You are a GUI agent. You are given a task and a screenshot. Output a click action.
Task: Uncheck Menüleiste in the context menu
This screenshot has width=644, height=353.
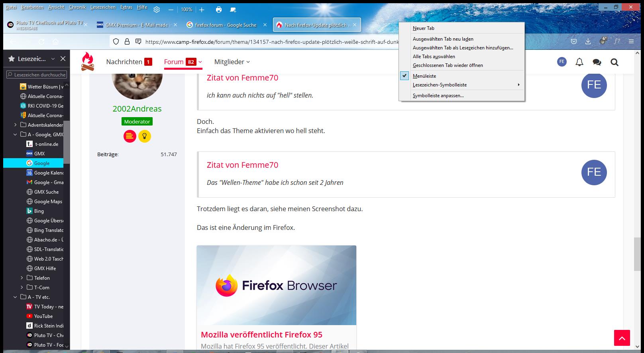[424, 76]
